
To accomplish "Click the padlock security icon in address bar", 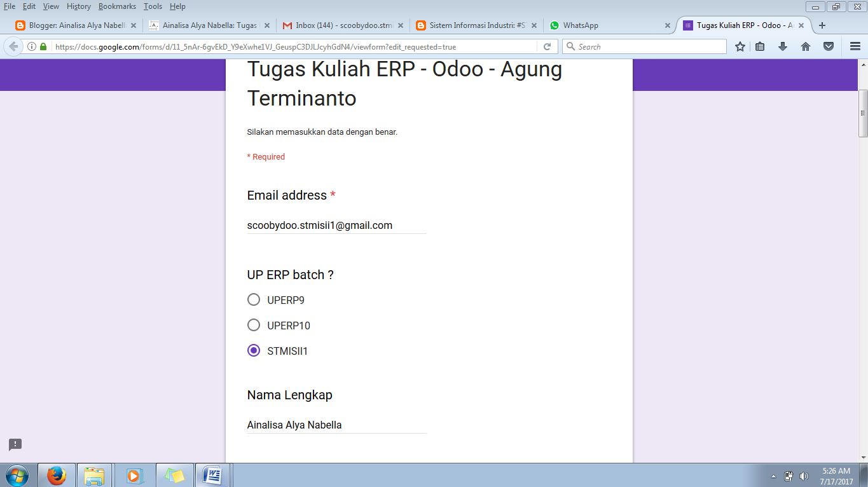I will pos(42,46).
